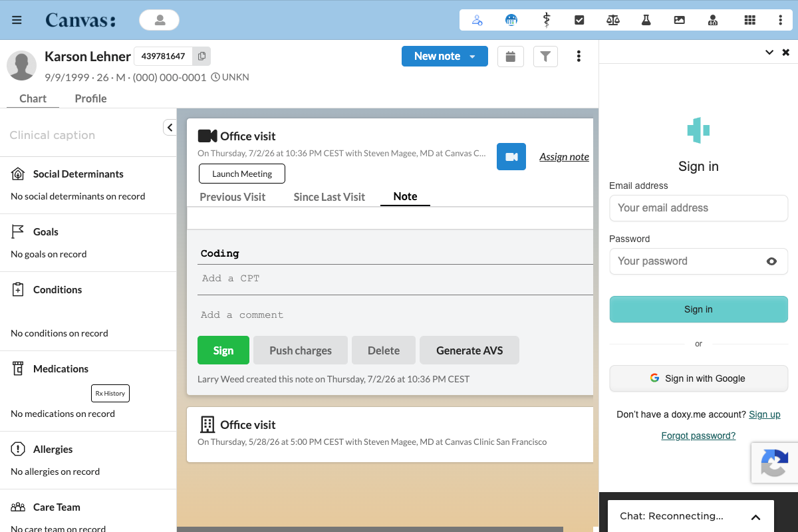Open the 5/28/26 Office visit note
The image size is (798, 532).
click(390, 434)
